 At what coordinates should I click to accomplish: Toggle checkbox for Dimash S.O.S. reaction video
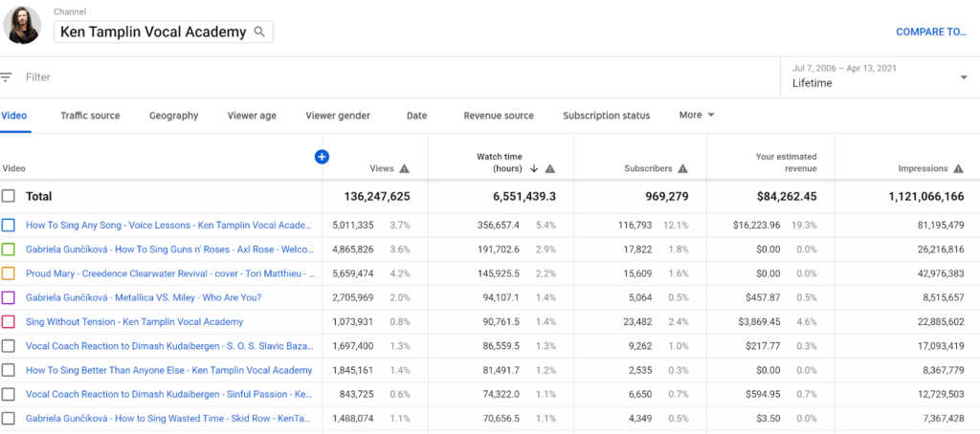coord(8,346)
